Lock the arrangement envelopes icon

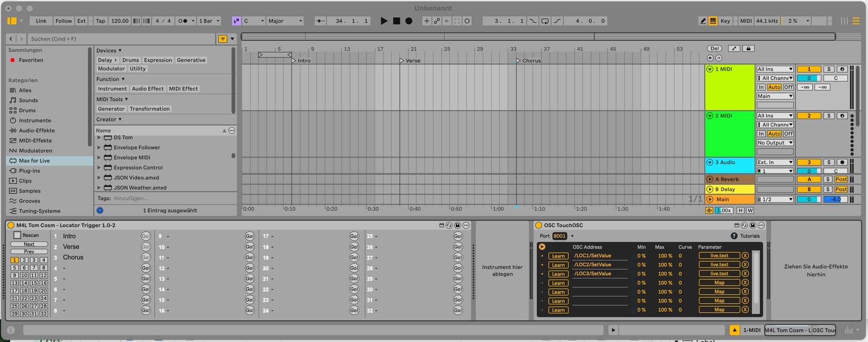click(x=748, y=48)
